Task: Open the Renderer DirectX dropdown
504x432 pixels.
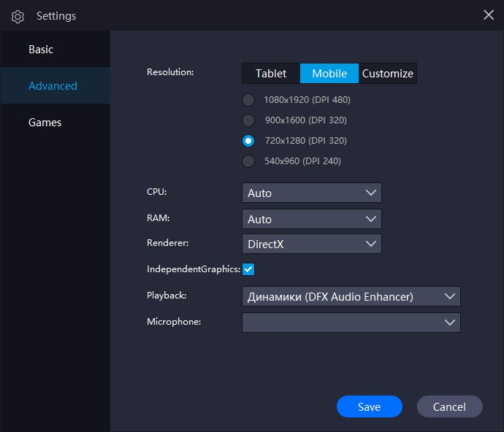Action: (312, 244)
